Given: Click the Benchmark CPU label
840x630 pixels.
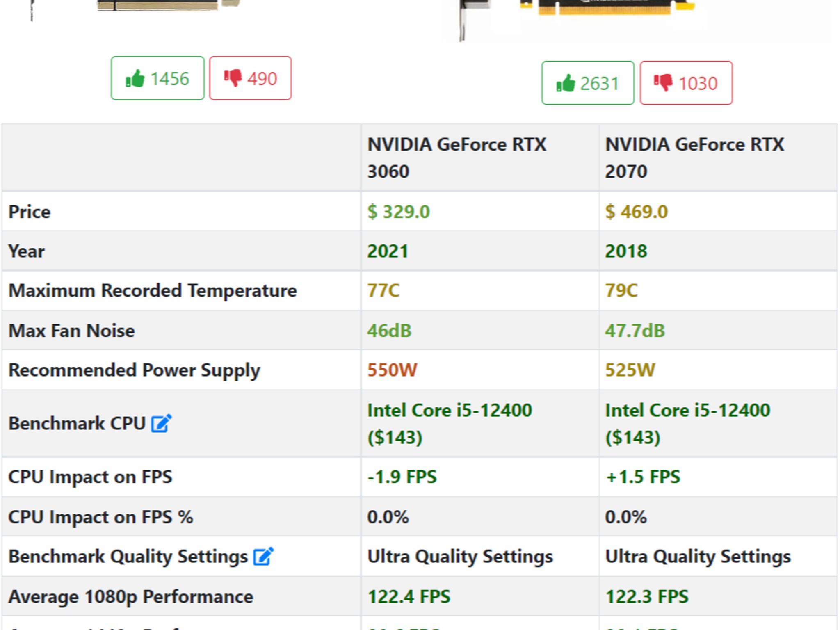Looking at the screenshot, I should (x=77, y=424).
